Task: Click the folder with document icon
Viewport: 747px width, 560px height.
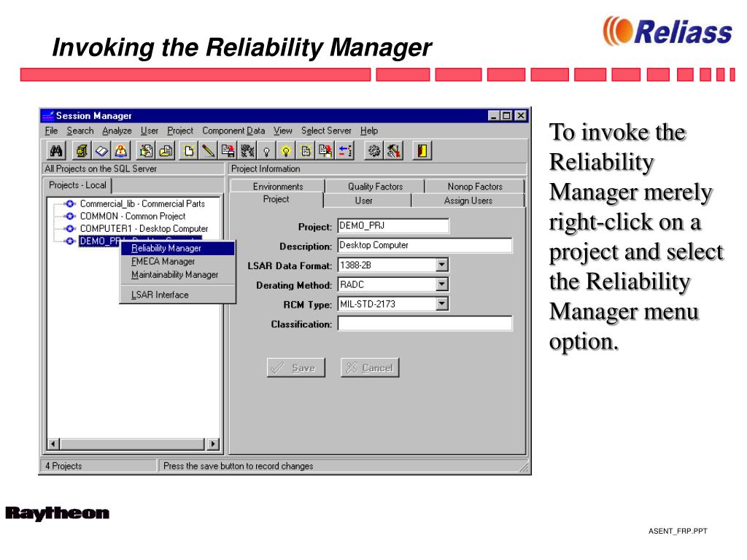Action: 166,151
